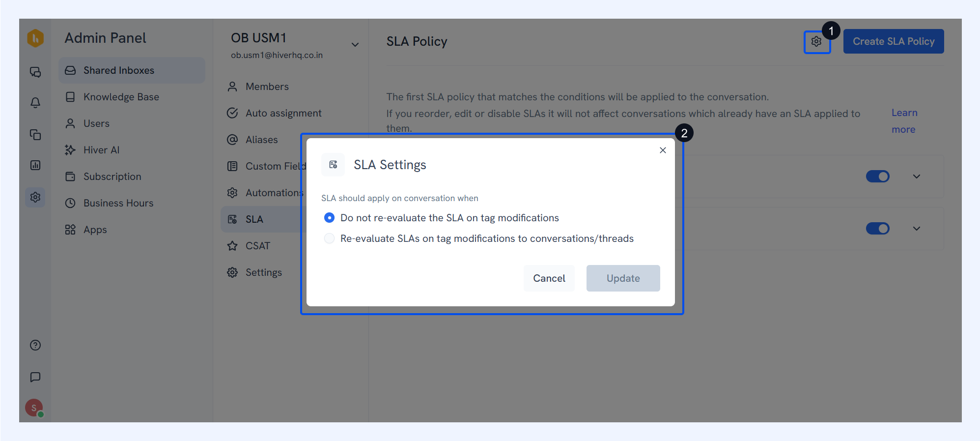Click Create SLA Policy button

point(894,41)
